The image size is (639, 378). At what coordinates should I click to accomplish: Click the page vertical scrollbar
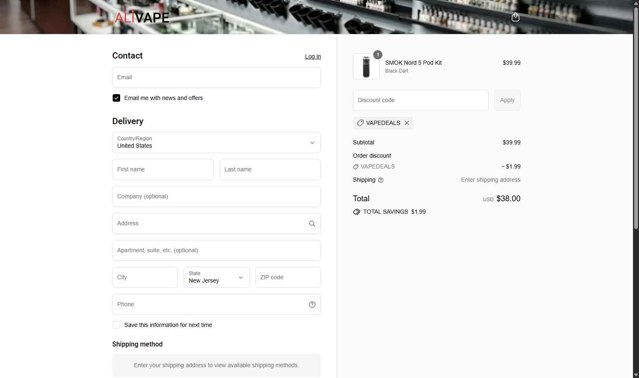point(636,118)
